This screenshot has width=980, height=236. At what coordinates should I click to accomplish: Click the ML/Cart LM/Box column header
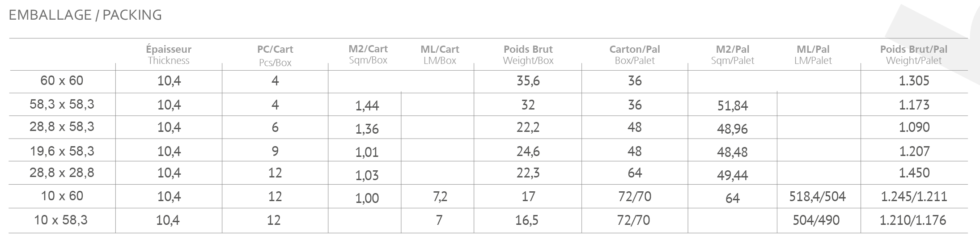tap(440, 55)
